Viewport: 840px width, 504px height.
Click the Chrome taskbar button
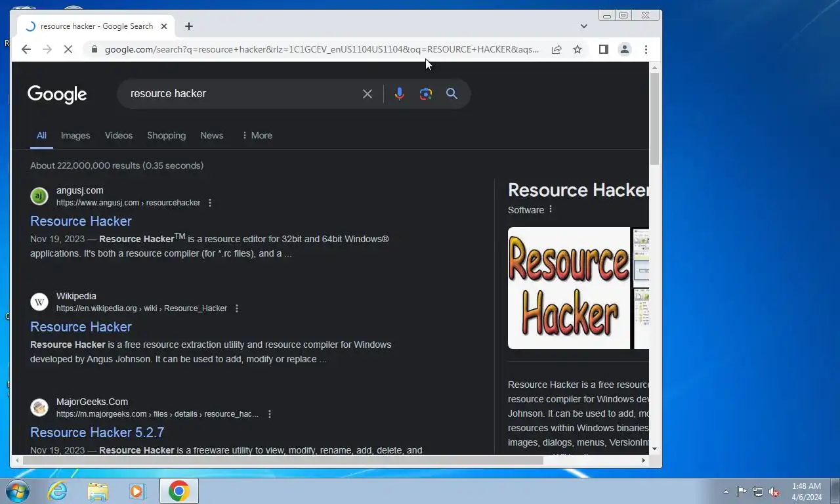[178, 491]
